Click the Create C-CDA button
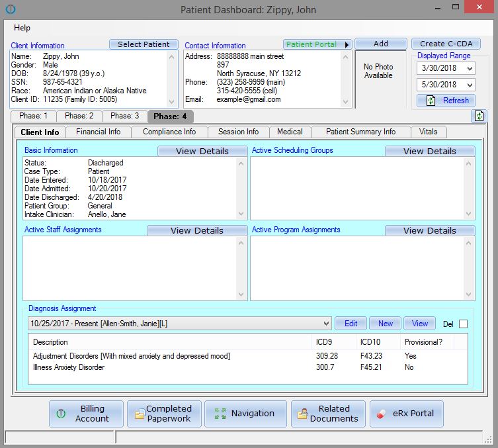 (446, 44)
